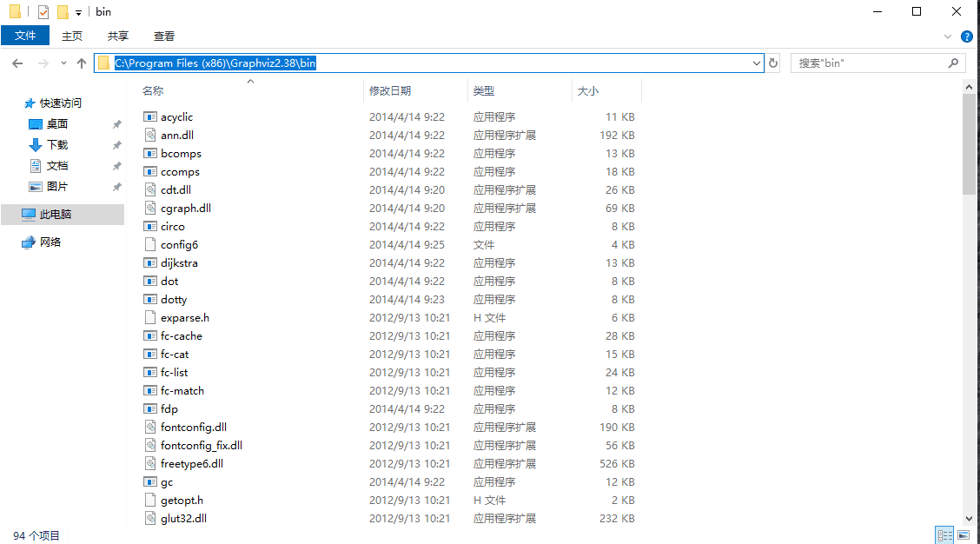Select the getopt.h file name
The height and width of the screenshot is (544, 980).
click(182, 501)
